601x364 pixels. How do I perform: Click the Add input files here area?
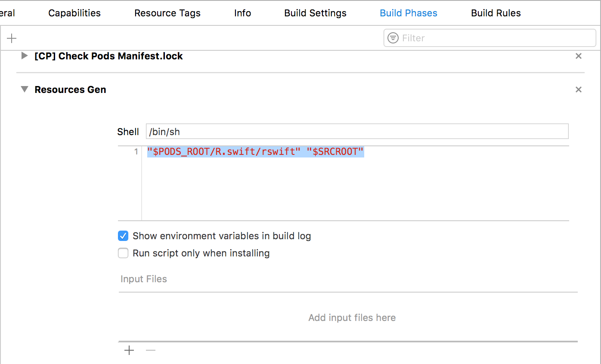pos(352,318)
